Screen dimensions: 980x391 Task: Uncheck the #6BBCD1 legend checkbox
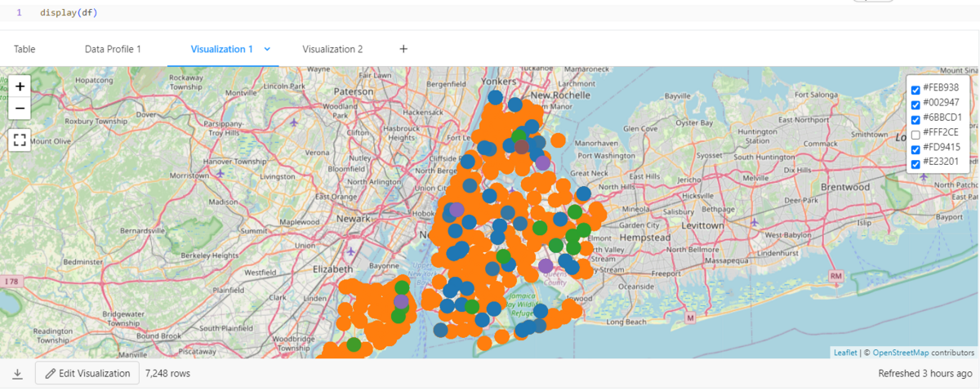coord(915,119)
